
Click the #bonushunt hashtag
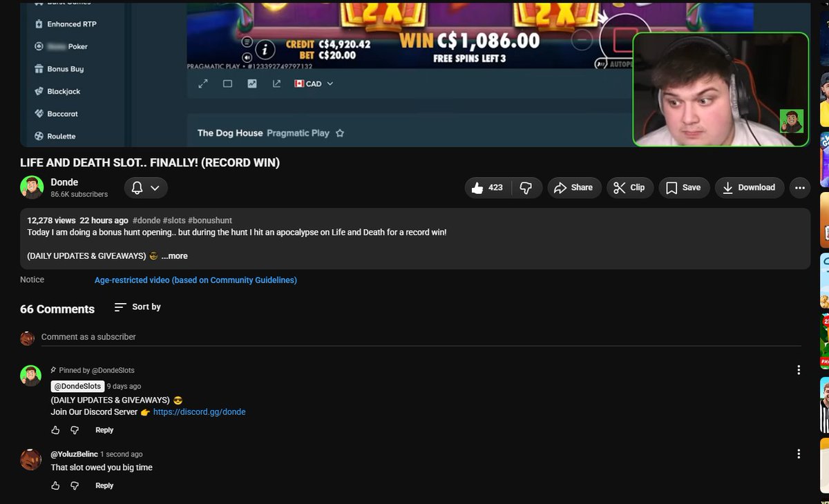(210, 221)
